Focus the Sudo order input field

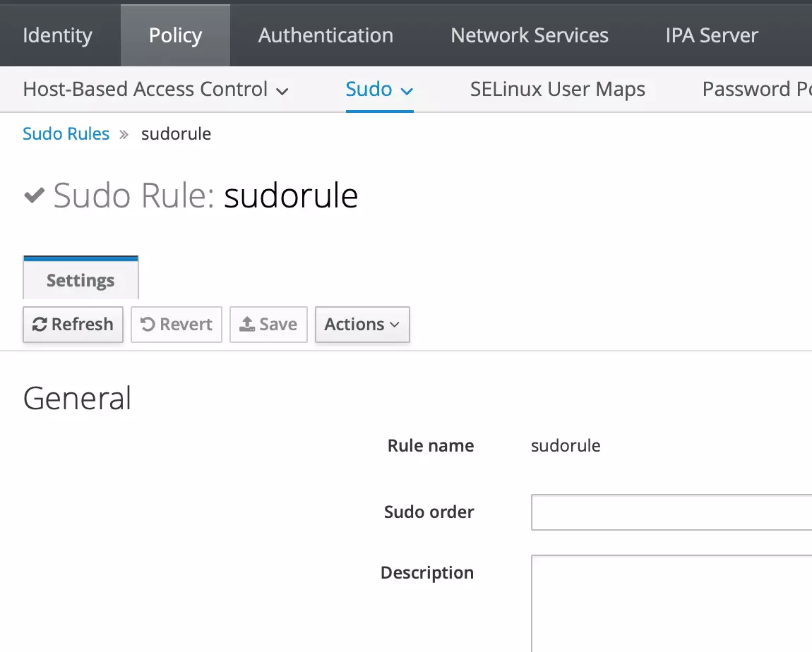pos(671,512)
